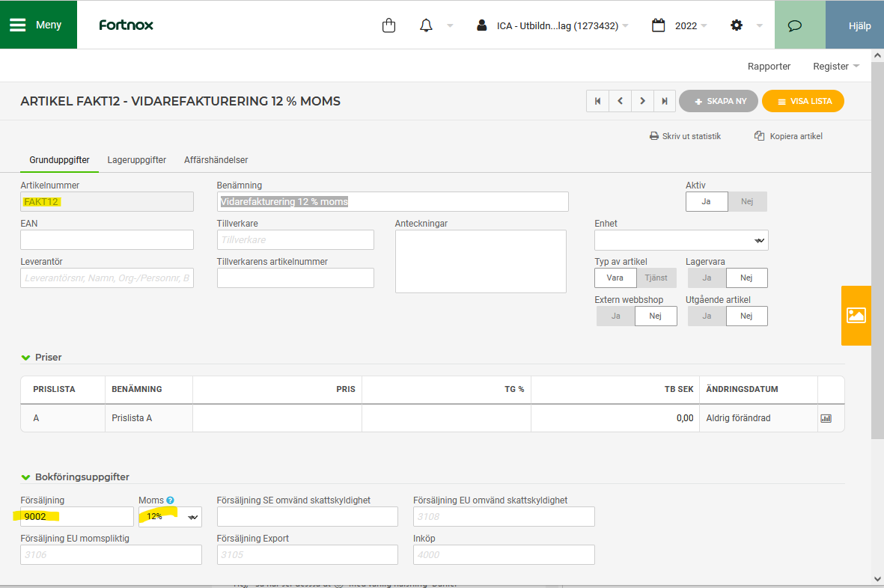Set Aktiv to Nej

coord(747,202)
